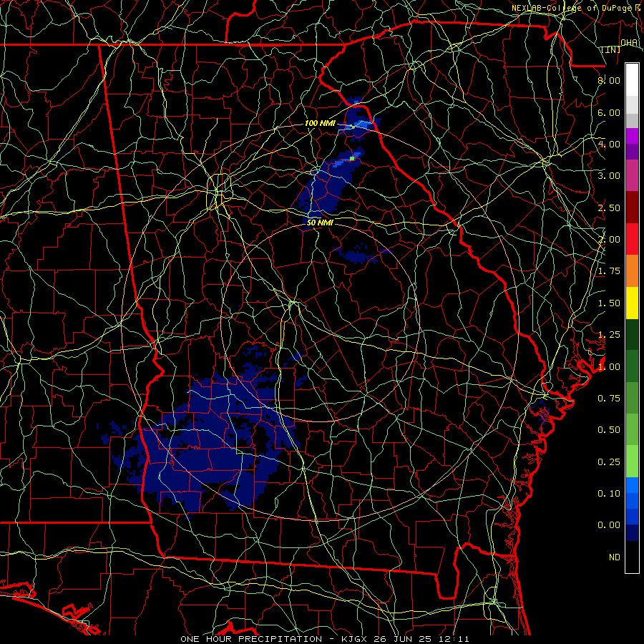Click the ND legend label
This screenshot has width=644, height=644.
pos(615,557)
